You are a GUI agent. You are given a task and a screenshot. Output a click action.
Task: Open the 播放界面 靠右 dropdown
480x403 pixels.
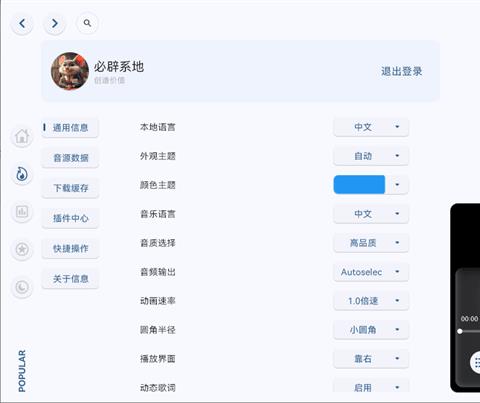[x=371, y=359]
